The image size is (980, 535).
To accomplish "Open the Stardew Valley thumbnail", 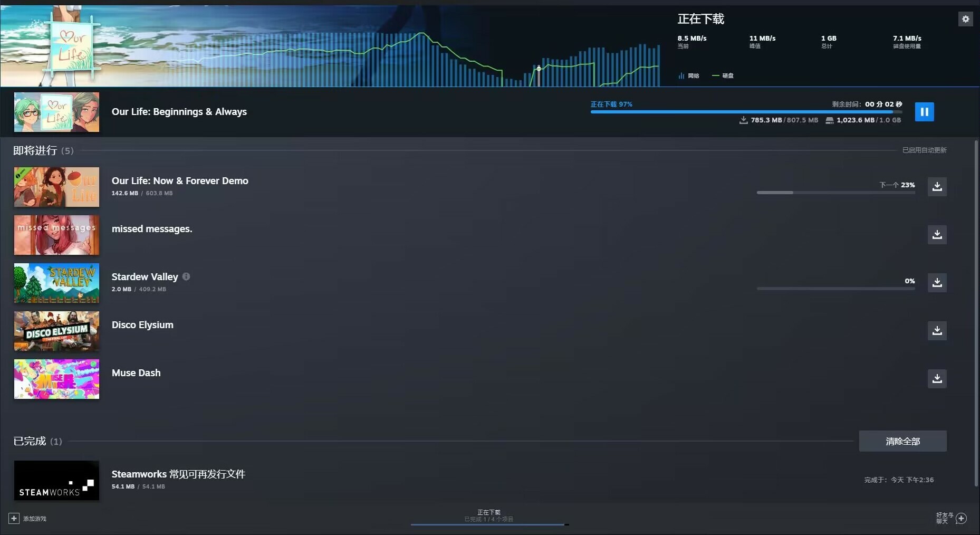I will (56, 283).
